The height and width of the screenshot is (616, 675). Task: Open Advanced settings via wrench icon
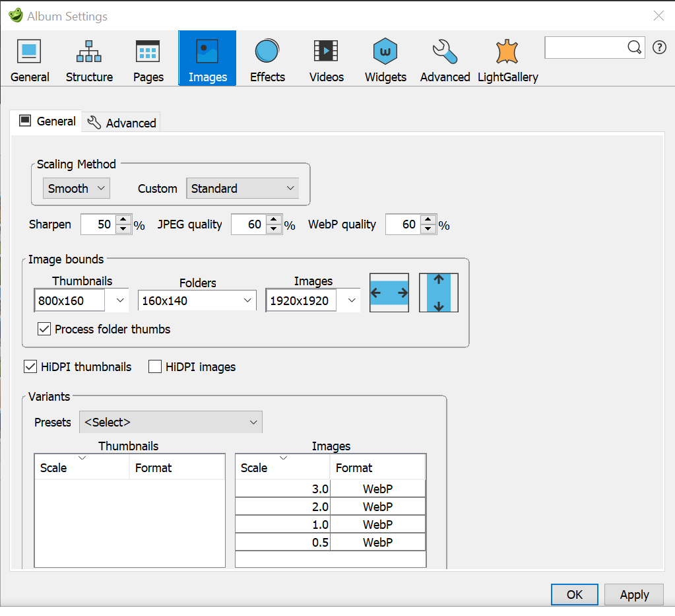(444, 58)
